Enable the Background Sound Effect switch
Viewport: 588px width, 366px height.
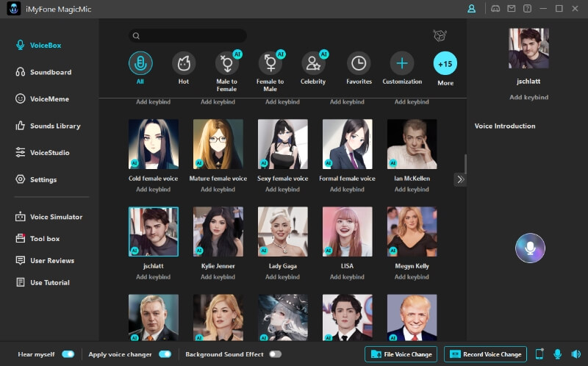click(x=275, y=354)
